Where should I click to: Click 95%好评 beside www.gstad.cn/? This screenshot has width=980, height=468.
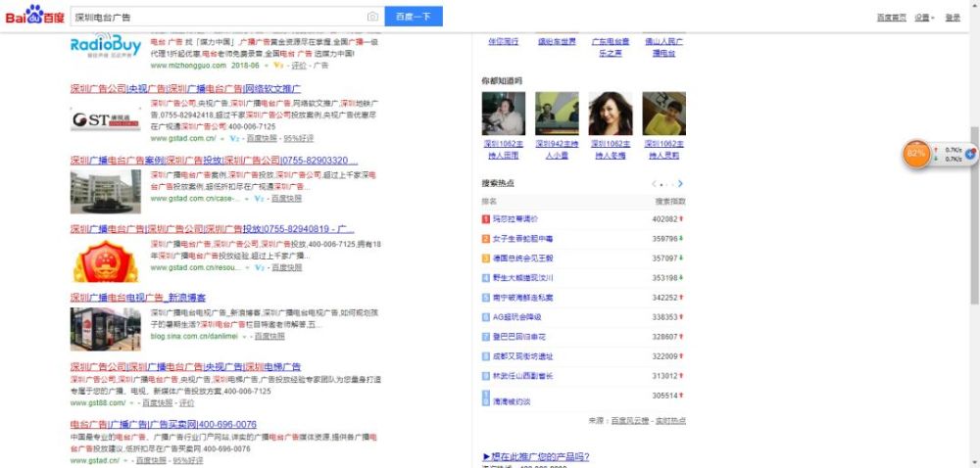(x=188, y=461)
